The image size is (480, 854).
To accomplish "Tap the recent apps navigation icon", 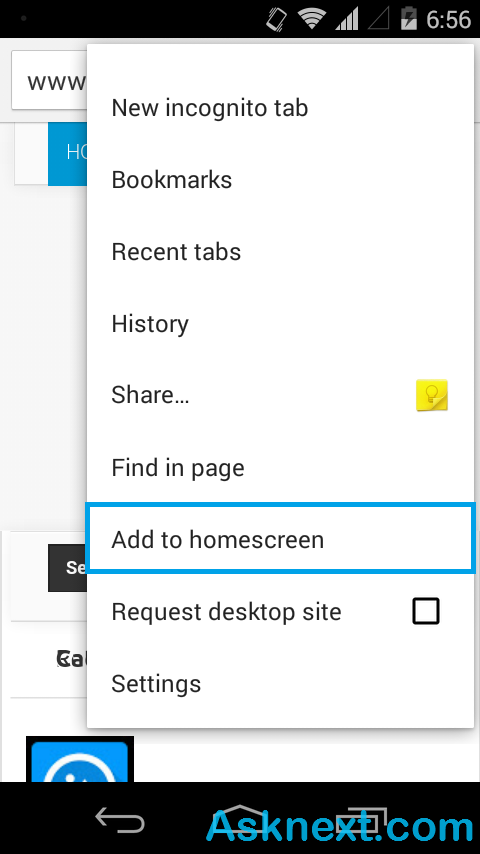I will (x=361, y=819).
